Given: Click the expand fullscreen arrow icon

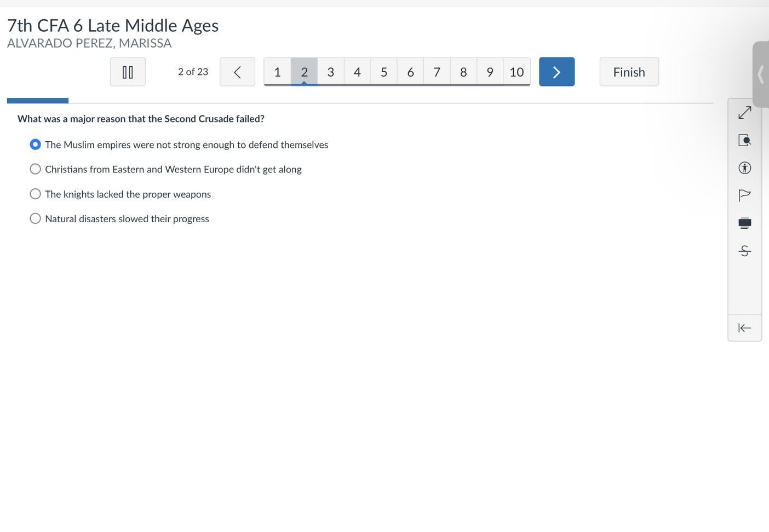Looking at the screenshot, I should [x=744, y=113].
